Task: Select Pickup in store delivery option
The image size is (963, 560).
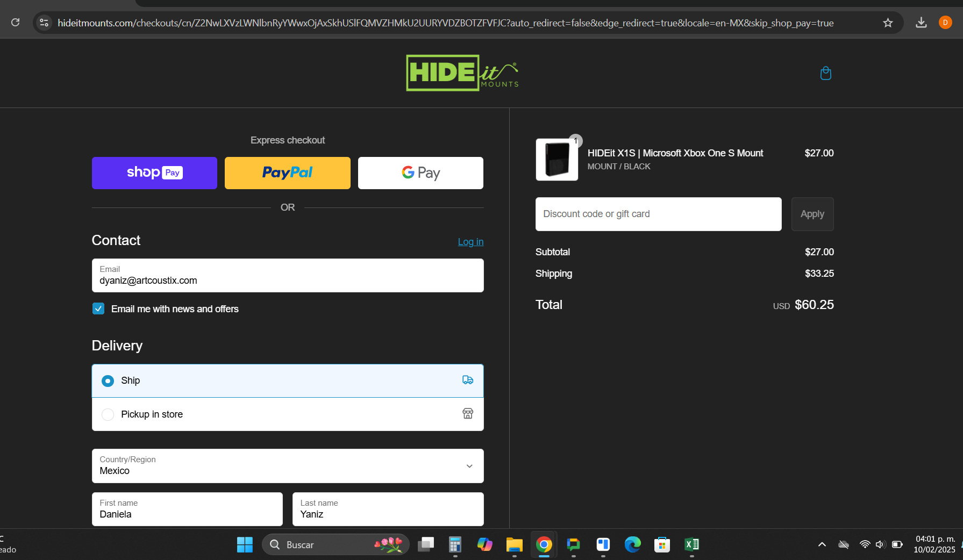Action: (x=288, y=414)
